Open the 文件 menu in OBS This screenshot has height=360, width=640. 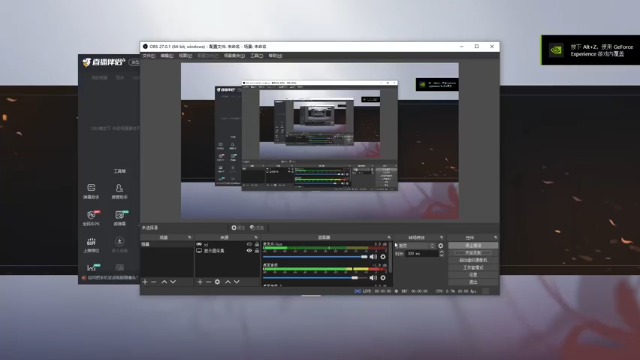pos(149,56)
